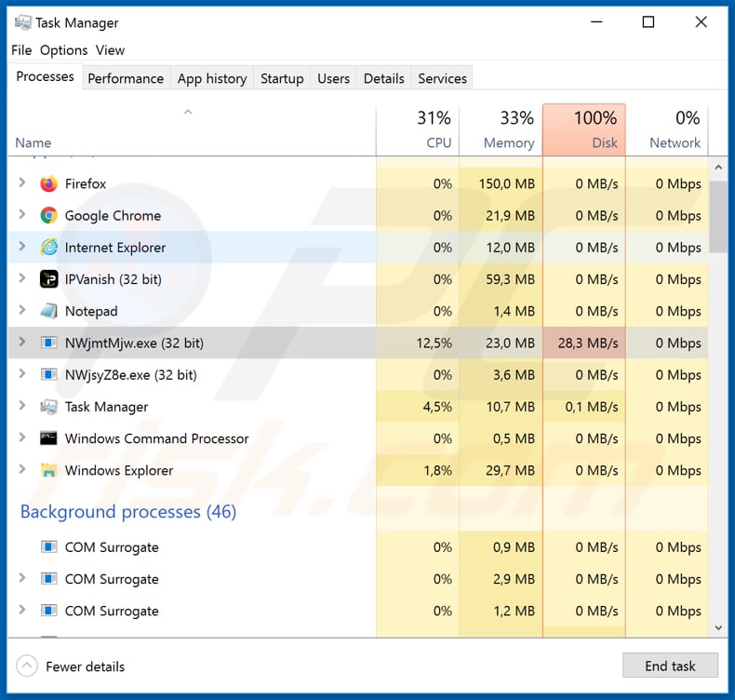Click the scrollbar up arrow
The image size is (735, 700).
[718, 167]
